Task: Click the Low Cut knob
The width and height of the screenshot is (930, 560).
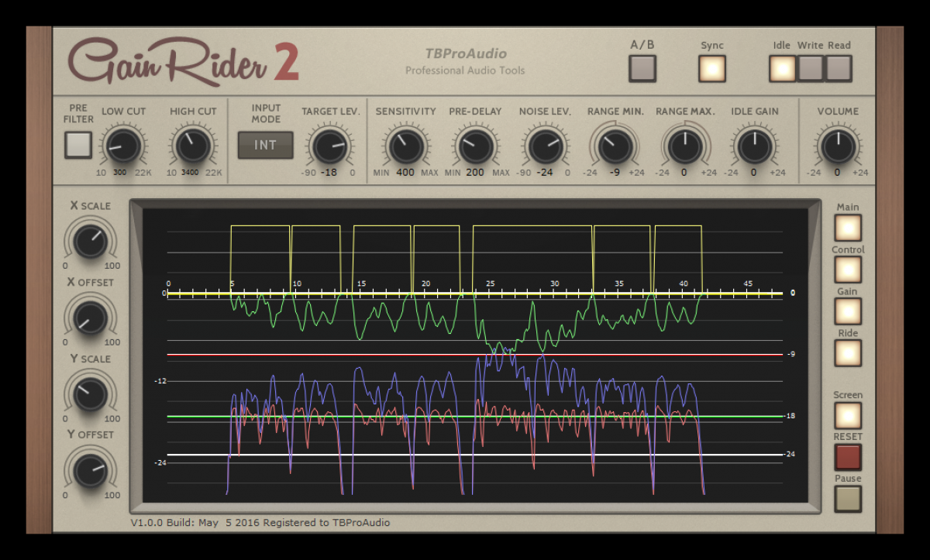Action: click(122, 145)
